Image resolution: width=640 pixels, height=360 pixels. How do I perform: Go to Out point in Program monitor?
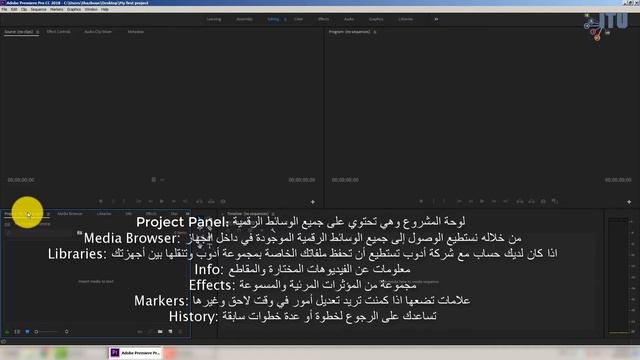(506, 201)
